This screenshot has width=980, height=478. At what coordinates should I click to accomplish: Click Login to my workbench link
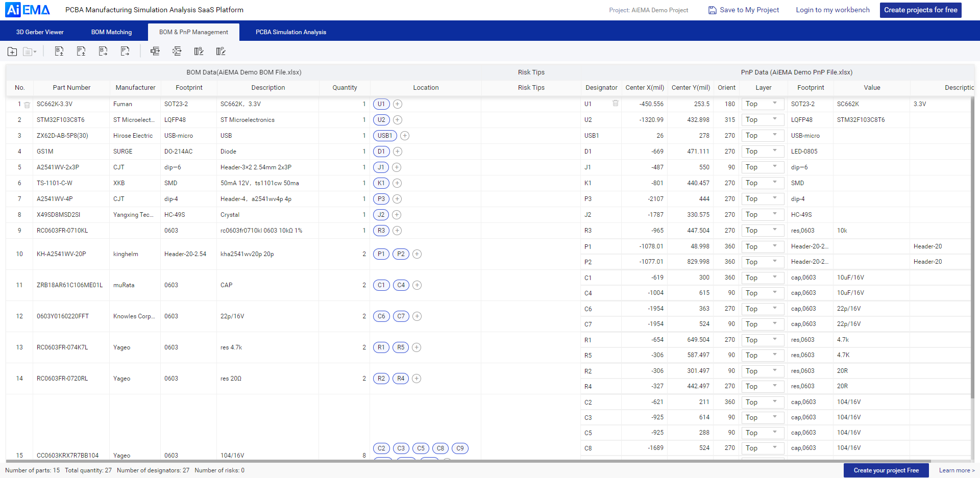click(832, 10)
